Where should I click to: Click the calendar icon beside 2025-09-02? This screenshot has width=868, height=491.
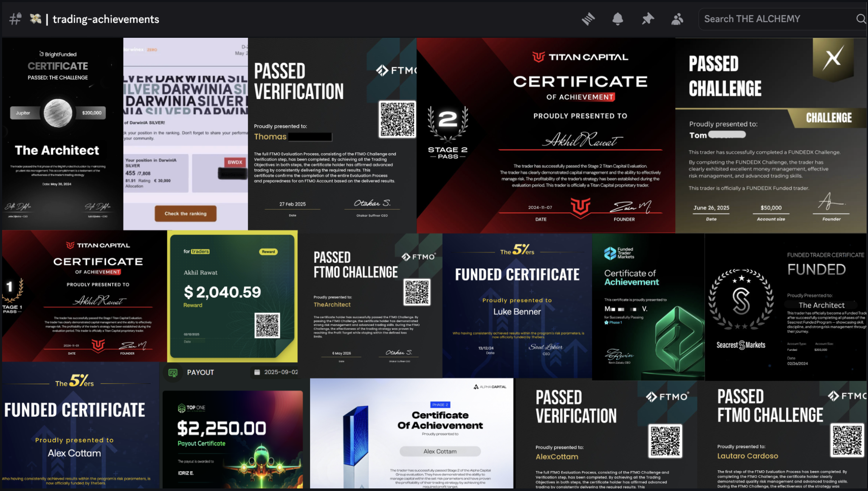(257, 372)
